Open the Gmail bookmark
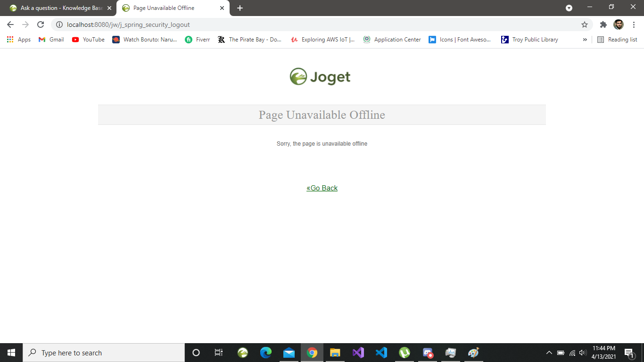The height and width of the screenshot is (362, 644). point(51,40)
